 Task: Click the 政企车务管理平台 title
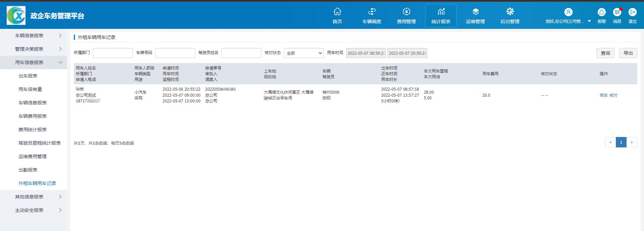[x=57, y=16]
